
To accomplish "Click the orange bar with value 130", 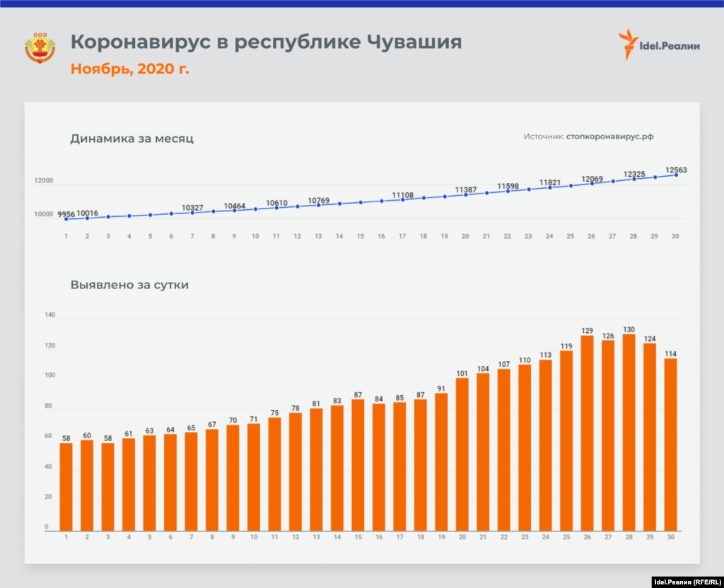I will (629, 431).
